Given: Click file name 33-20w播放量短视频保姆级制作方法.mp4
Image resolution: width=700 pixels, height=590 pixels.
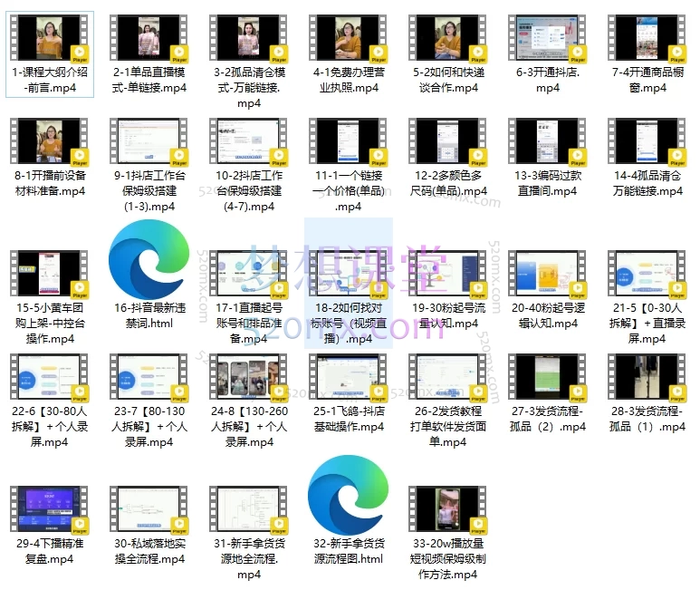Looking at the screenshot, I should click(x=448, y=559).
